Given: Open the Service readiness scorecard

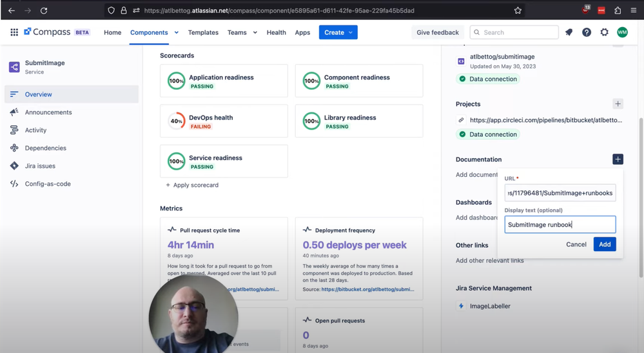Looking at the screenshot, I should click(224, 161).
